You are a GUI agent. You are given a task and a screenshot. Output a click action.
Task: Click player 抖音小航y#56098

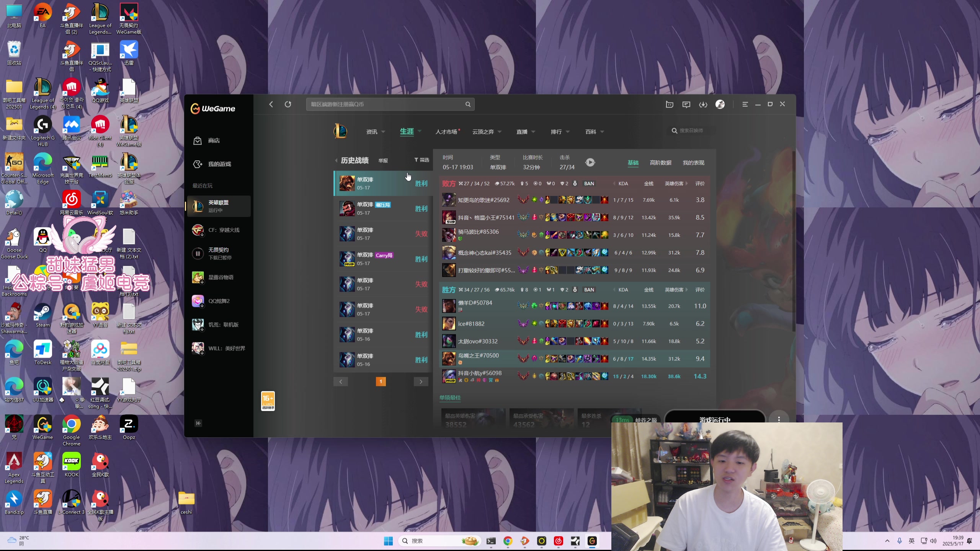tap(480, 373)
